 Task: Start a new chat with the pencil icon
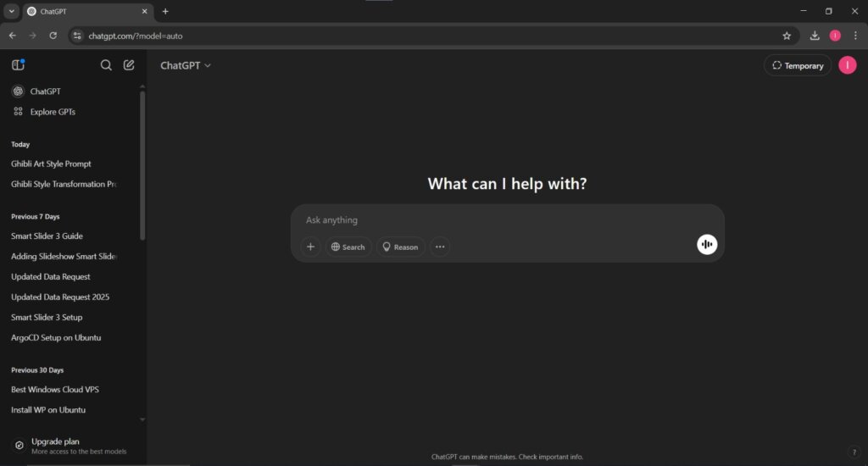click(x=129, y=65)
